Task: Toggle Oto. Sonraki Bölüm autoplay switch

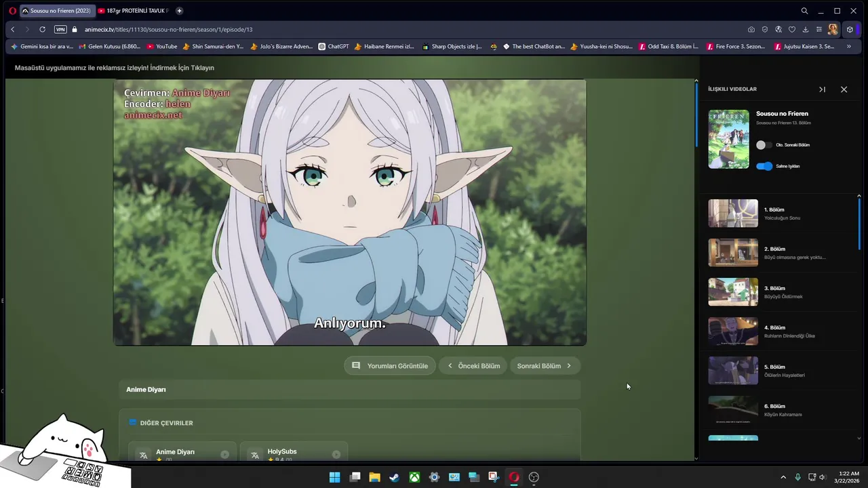Action: 764,145
